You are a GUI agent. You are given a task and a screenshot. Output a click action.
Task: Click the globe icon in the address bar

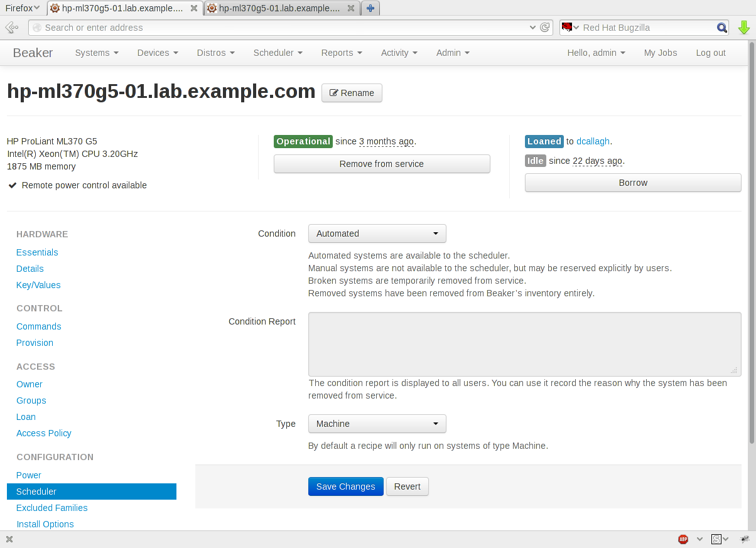[37, 28]
